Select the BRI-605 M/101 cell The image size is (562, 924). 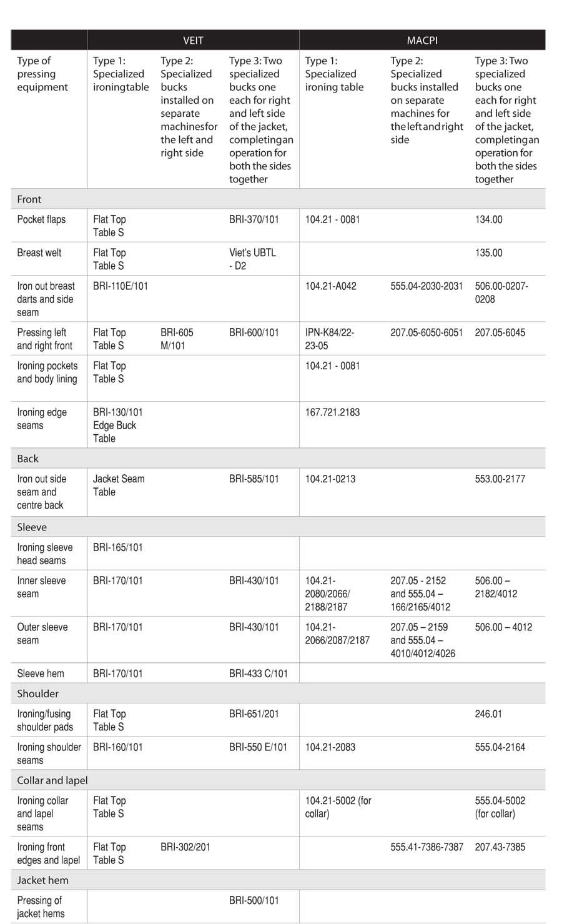(177, 339)
